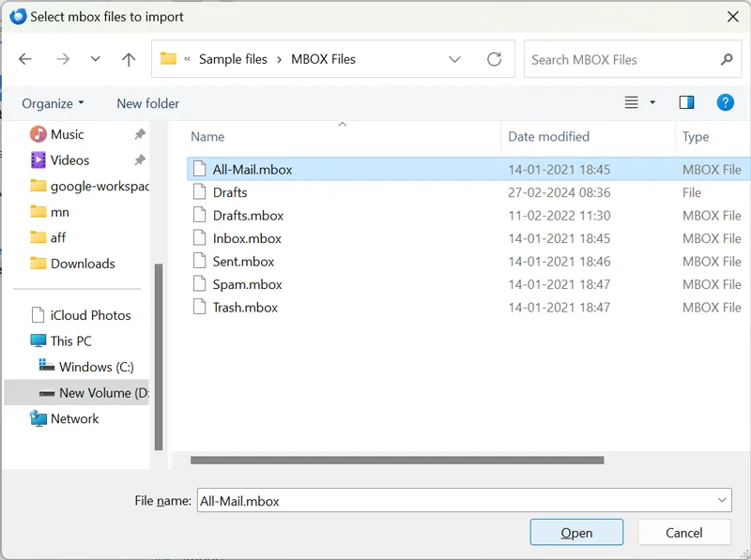Select Downloads in the navigation pane
The image size is (751, 560).
pos(83,264)
